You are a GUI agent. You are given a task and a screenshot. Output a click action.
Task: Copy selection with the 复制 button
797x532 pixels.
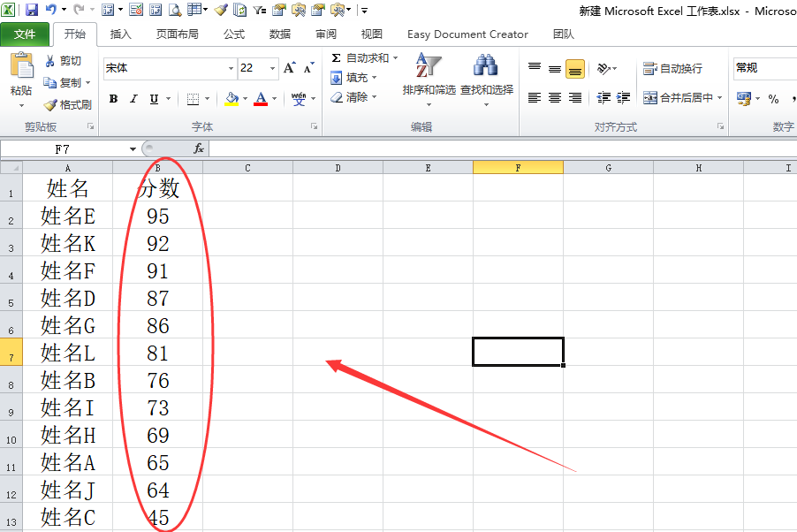pos(63,82)
